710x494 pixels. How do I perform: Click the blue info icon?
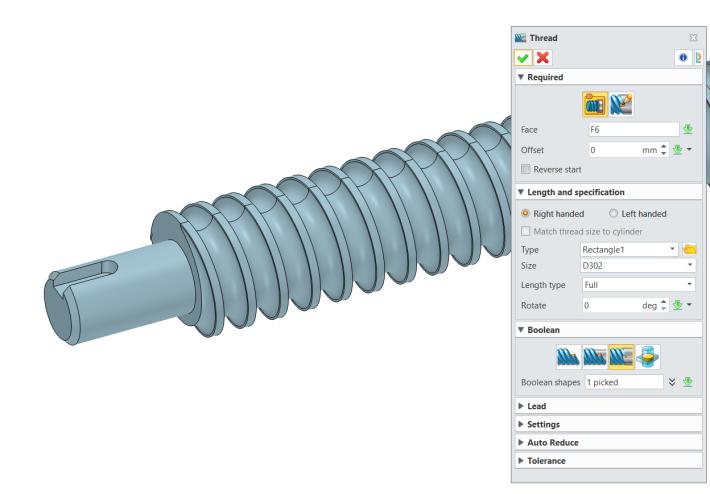(682, 58)
